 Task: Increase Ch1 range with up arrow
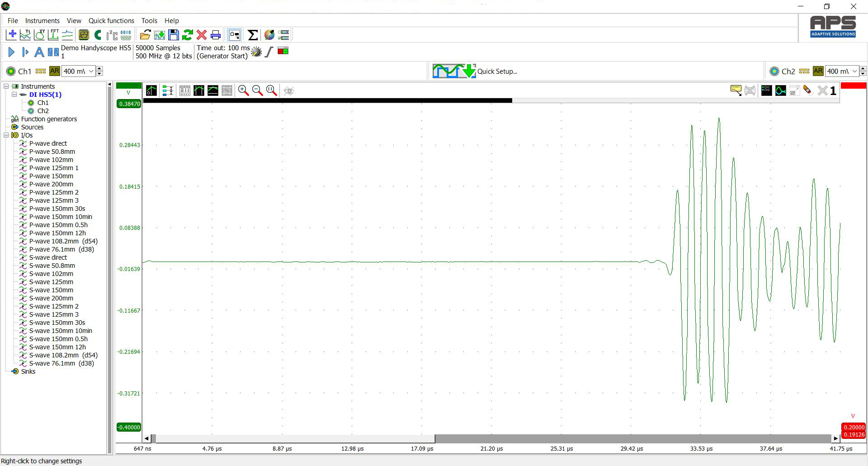coord(99,68)
